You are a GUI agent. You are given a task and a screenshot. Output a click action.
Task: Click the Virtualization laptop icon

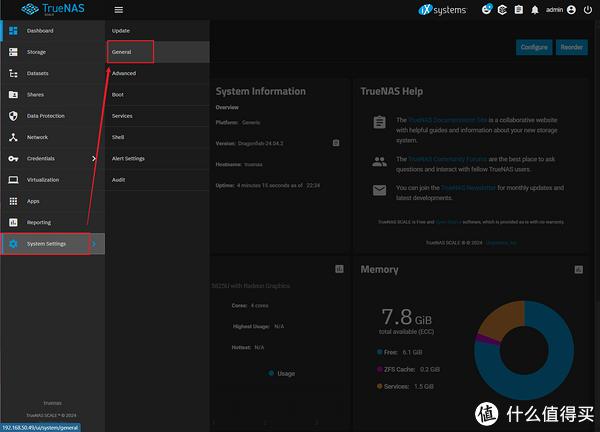[13, 180]
